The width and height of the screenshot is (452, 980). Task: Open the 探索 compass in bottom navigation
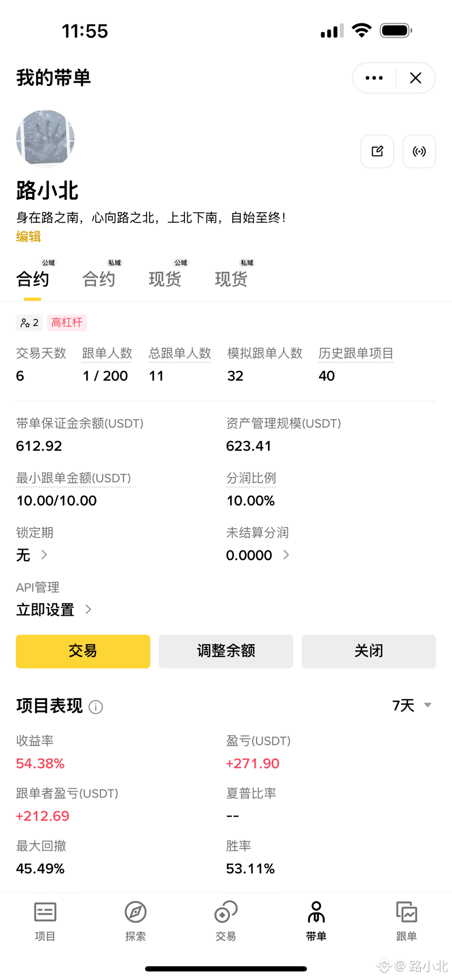pyautogui.click(x=135, y=921)
